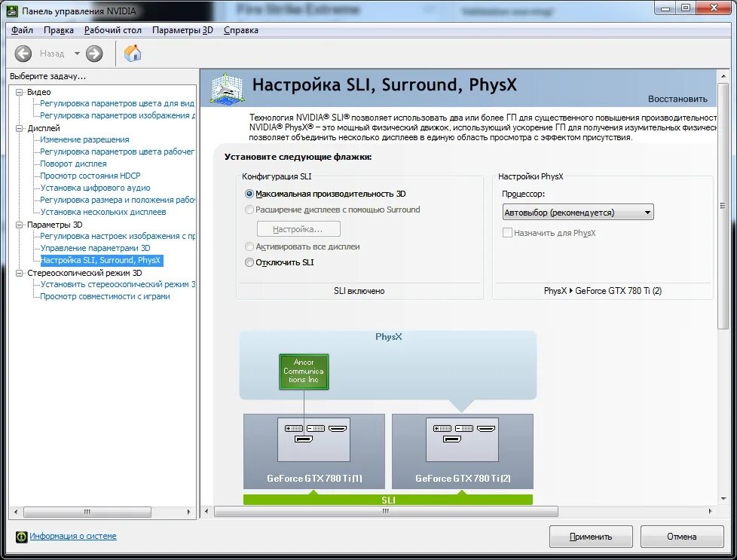
Task: Open the Правка menu
Action: point(58,30)
